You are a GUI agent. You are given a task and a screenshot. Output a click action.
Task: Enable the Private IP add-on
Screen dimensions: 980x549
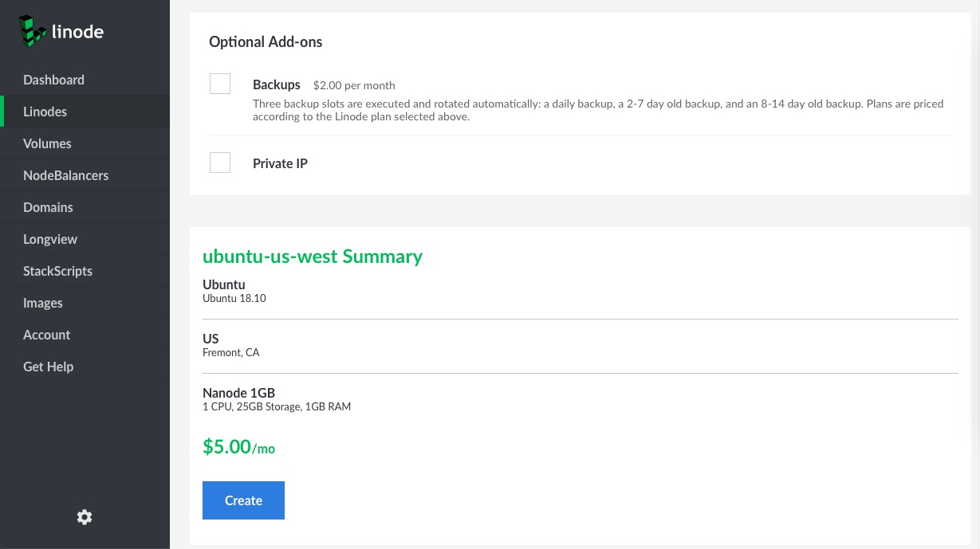click(220, 162)
